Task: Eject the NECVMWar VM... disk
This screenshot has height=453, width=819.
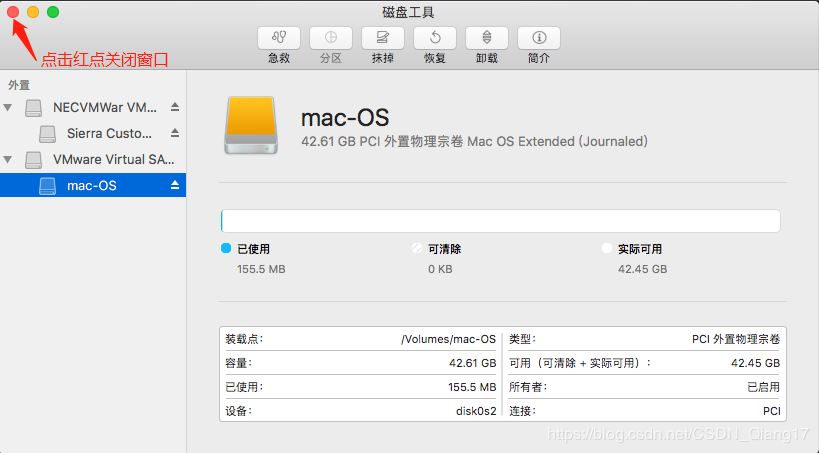Action: coord(175,107)
